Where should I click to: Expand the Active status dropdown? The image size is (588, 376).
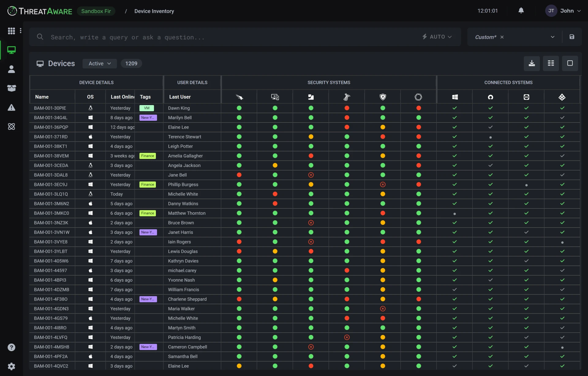click(100, 63)
